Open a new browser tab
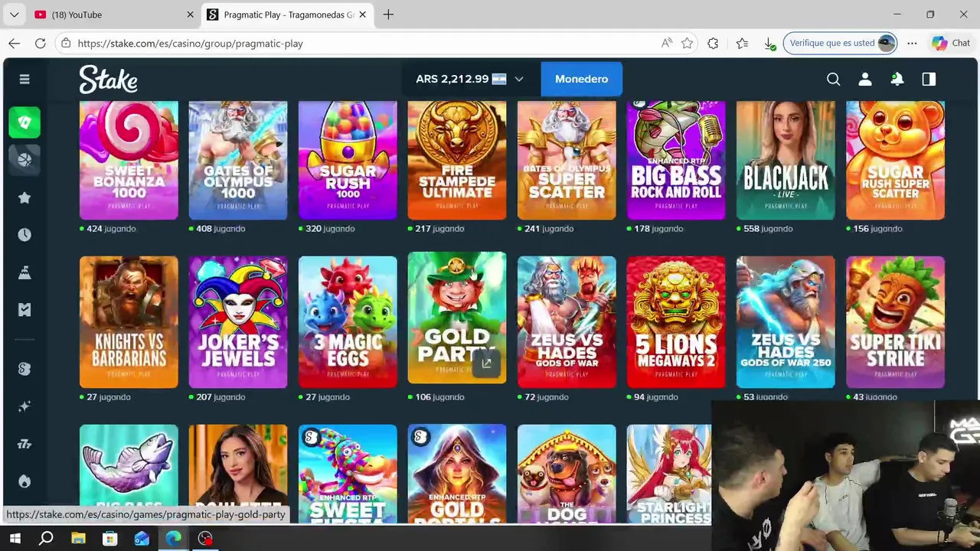Screen dimensions: 980x551 coord(388,15)
